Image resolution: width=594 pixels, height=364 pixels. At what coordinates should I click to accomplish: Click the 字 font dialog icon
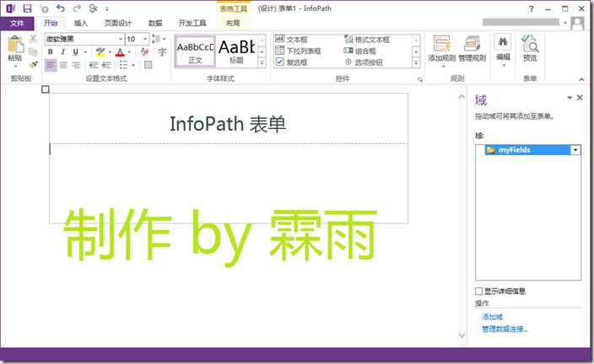point(163,52)
